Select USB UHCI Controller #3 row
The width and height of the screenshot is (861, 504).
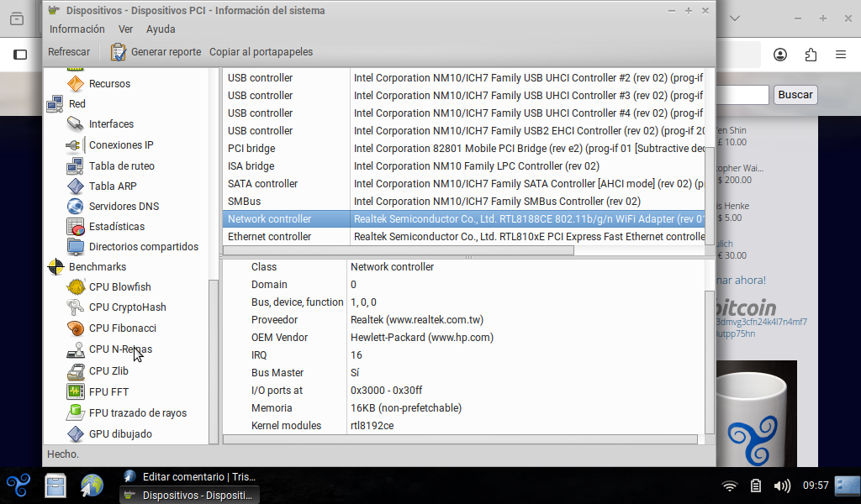(x=463, y=96)
